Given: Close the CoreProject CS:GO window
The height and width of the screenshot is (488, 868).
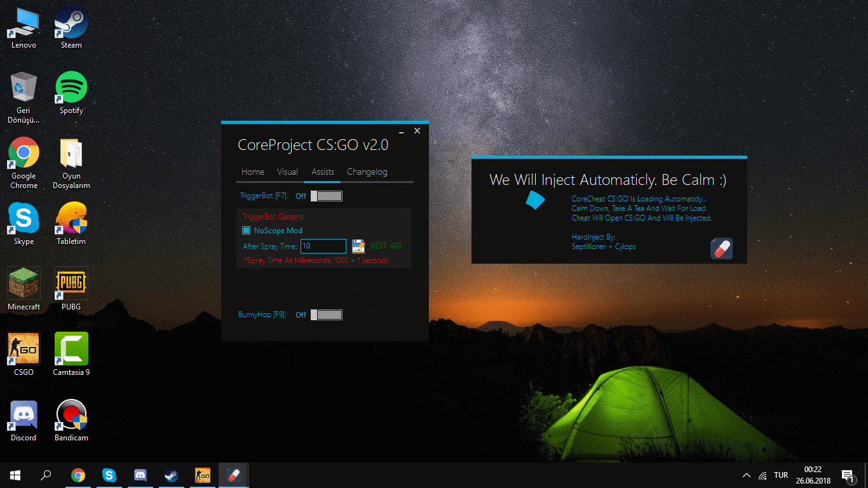Looking at the screenshot, I should [417, 131].
